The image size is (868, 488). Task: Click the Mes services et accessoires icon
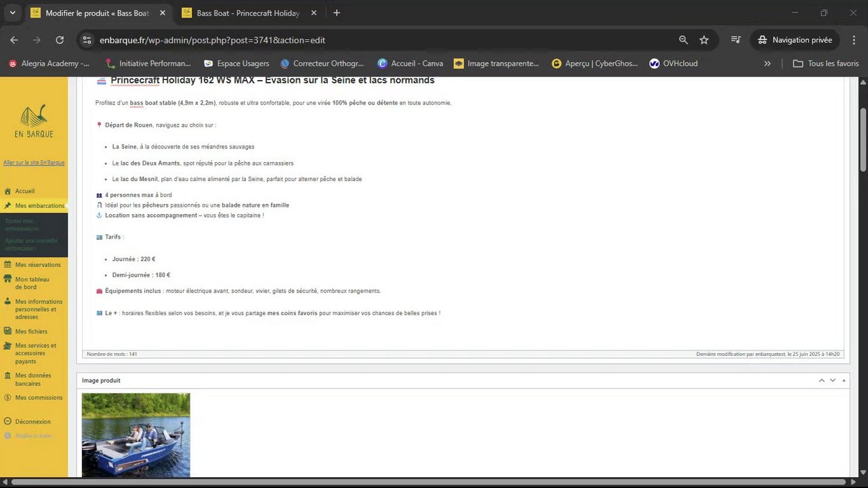tap(8, 346)
